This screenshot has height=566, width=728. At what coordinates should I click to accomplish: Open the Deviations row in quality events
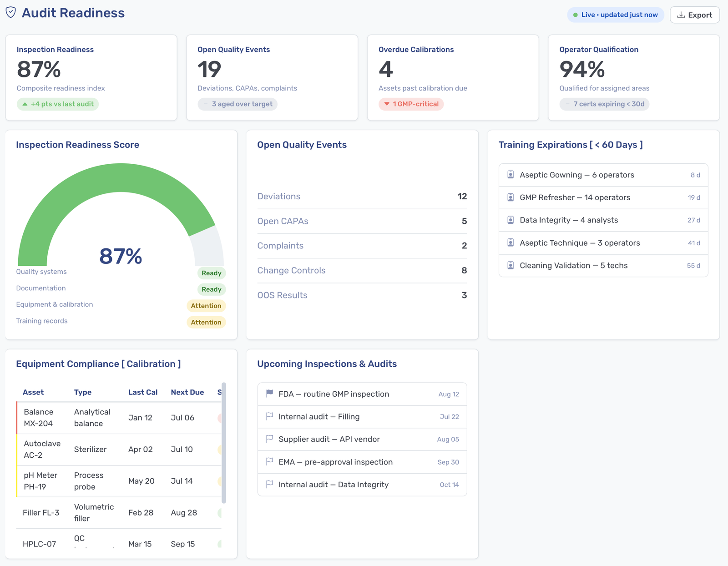coord(362,197)
